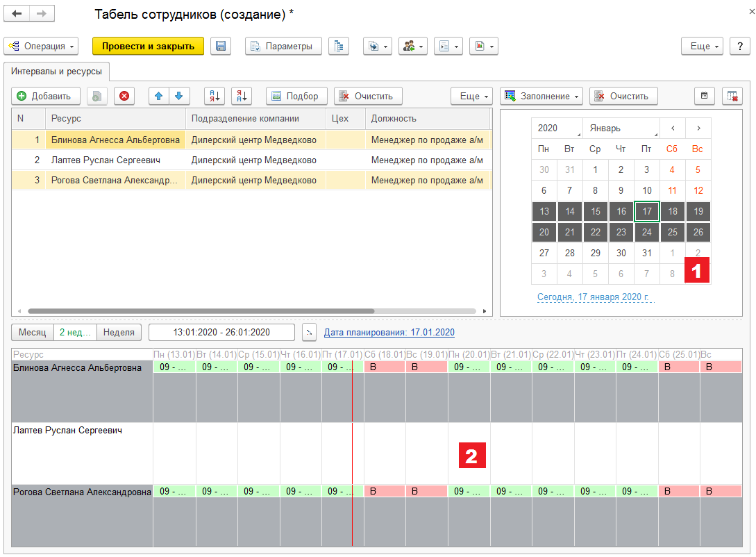Open the Заполнение dropdown
Image resolution: width=756 pixels, height=557 pixels.
pyautogui.click(x=541, y=96)
